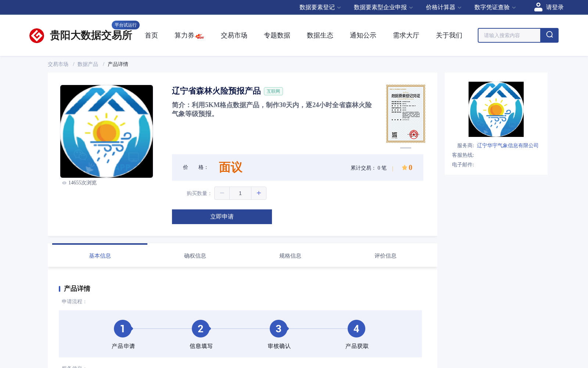Click the 贵阳大数据交易所 site title
Viewport: 588px width, 368px height.
tap(91, 35)
